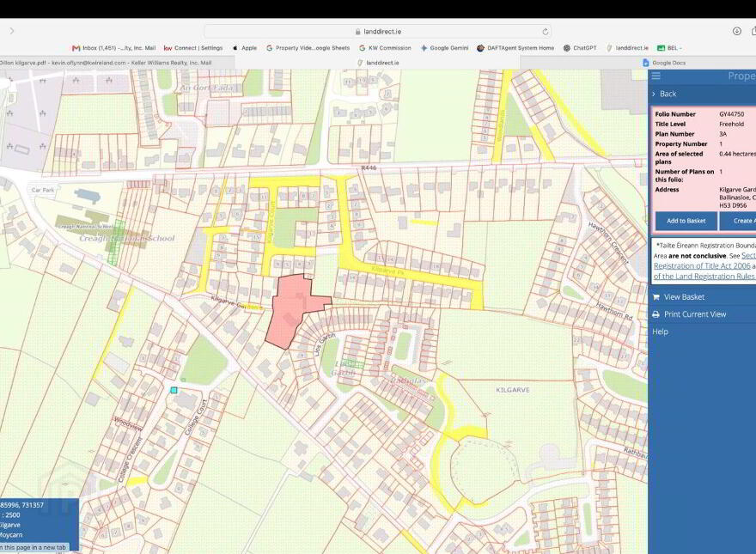Open the kw Connect Settings bookmark
The image size is (756, 554).
(193, 48)
